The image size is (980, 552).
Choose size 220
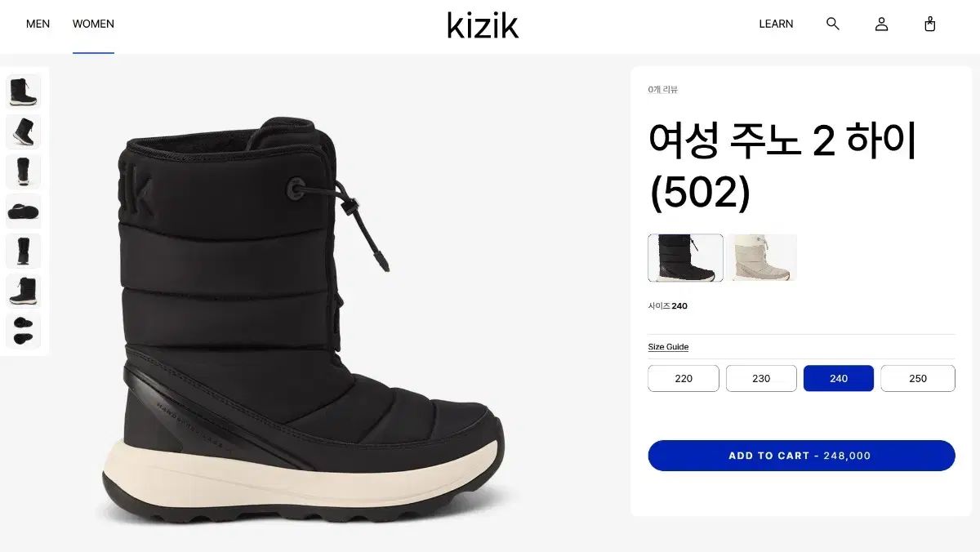coord(684,378)
